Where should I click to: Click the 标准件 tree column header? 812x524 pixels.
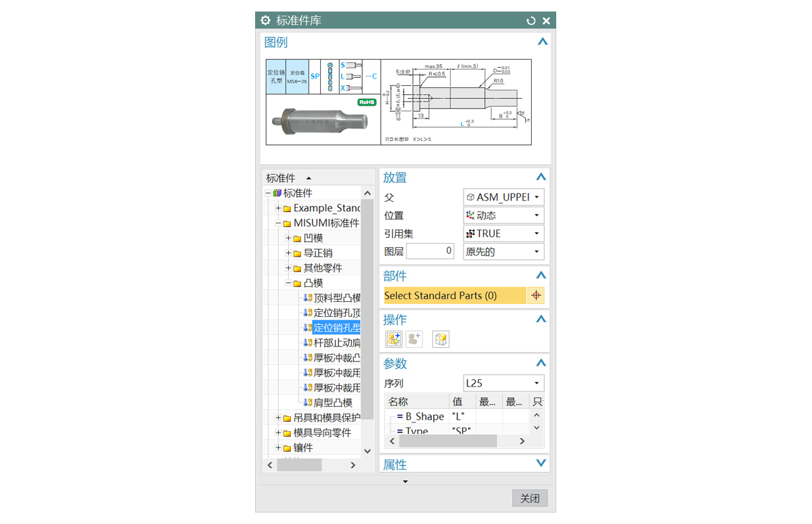[x=318, y=178]
